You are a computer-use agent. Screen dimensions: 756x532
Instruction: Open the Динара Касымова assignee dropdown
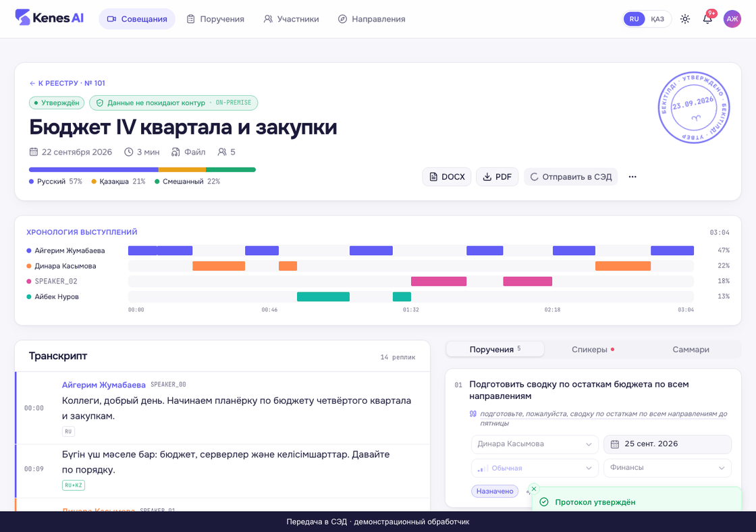(x=534, y=444)
